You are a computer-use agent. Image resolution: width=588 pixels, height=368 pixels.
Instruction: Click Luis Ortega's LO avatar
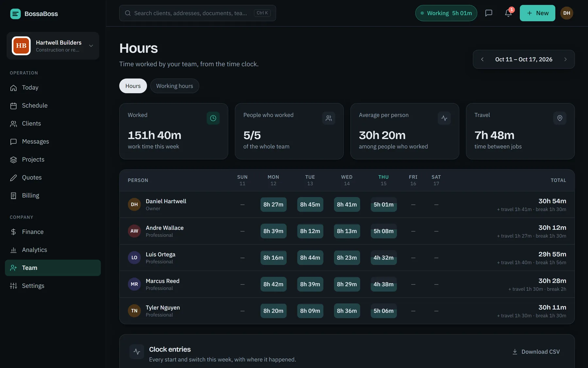[x=134, y=257]
